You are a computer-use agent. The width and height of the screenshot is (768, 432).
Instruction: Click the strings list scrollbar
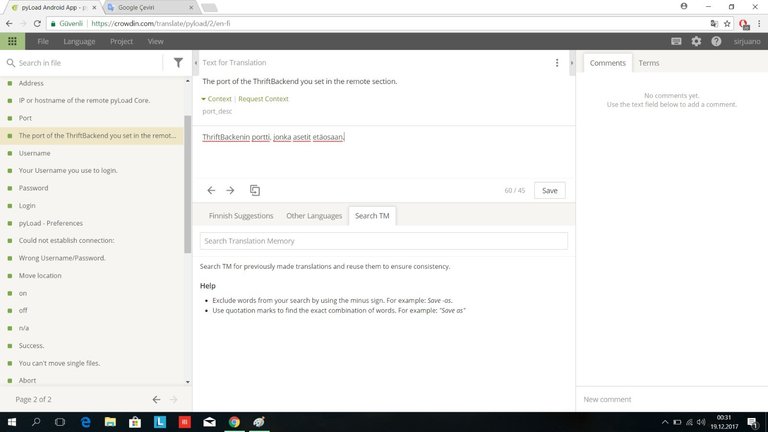[x=188, y=184]
